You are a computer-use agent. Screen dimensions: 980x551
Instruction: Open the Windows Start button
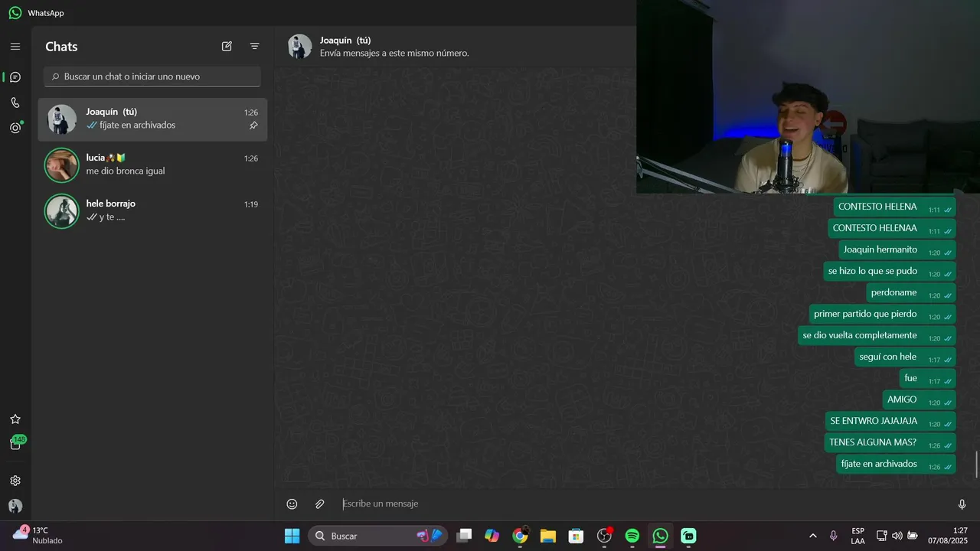pos(292,536)
